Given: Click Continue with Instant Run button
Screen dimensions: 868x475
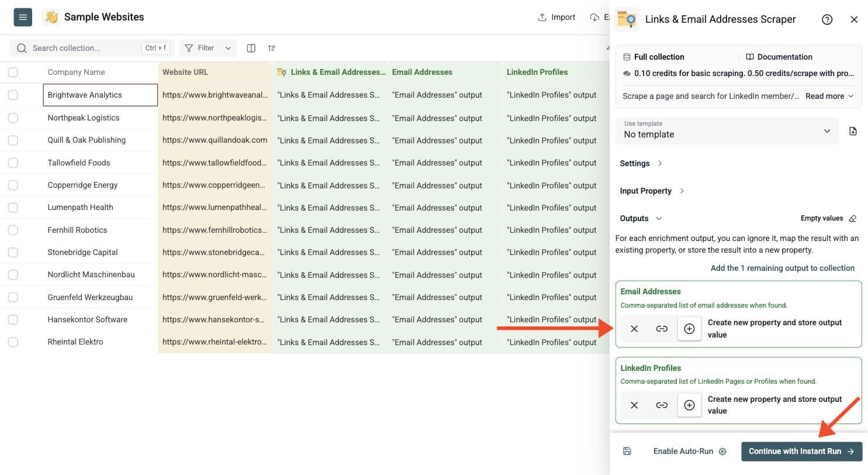Looking at the screenshot, I should 801,451.
